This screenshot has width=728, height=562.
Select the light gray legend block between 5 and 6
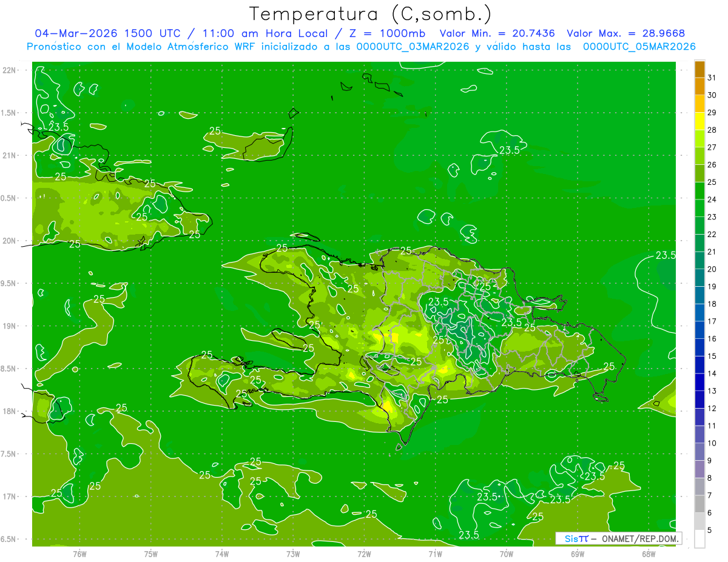[699, 521]
